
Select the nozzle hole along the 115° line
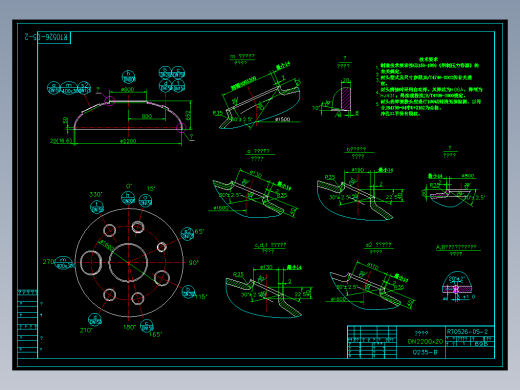[x=162, y=278]
